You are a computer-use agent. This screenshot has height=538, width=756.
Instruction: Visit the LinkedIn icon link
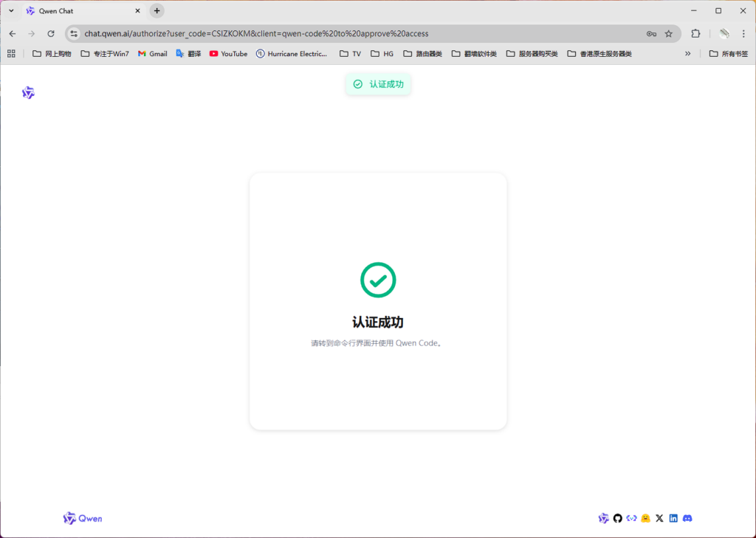pos(673,518)
